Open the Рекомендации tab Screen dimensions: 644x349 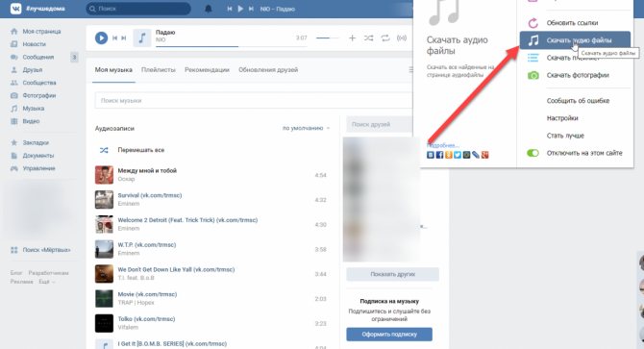tap(207, 70)
